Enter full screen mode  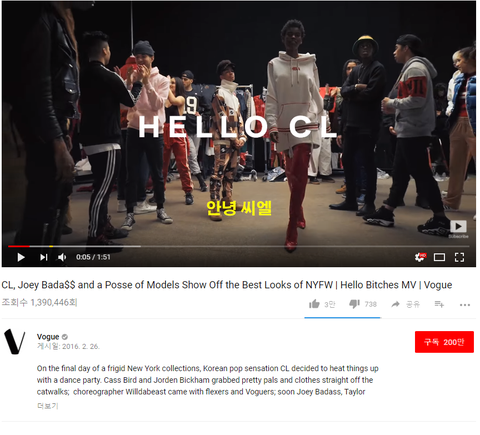[459, 257]
